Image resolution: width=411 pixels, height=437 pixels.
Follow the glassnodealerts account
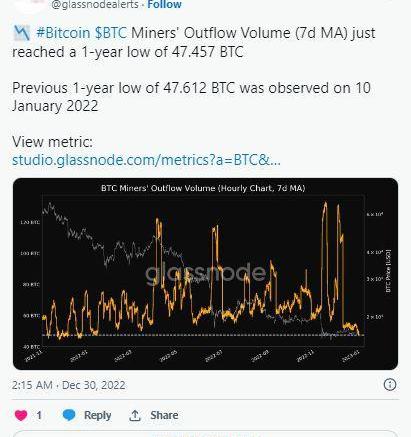coord(164,4)
